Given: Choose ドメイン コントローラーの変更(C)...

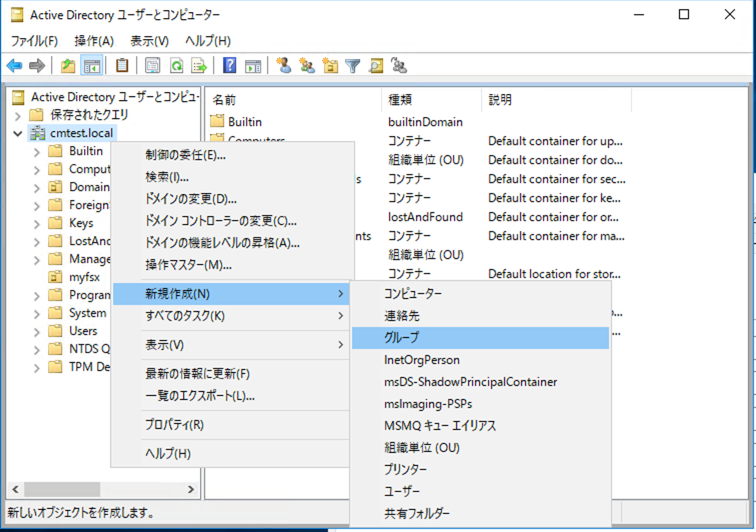Looking at the screenshot, I should 231,221.
